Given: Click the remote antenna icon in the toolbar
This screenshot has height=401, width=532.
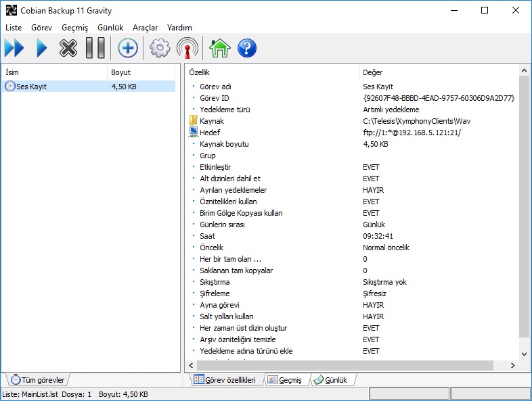Looking at the screenshot, I should pyautogui.click(x=187, y=48).
